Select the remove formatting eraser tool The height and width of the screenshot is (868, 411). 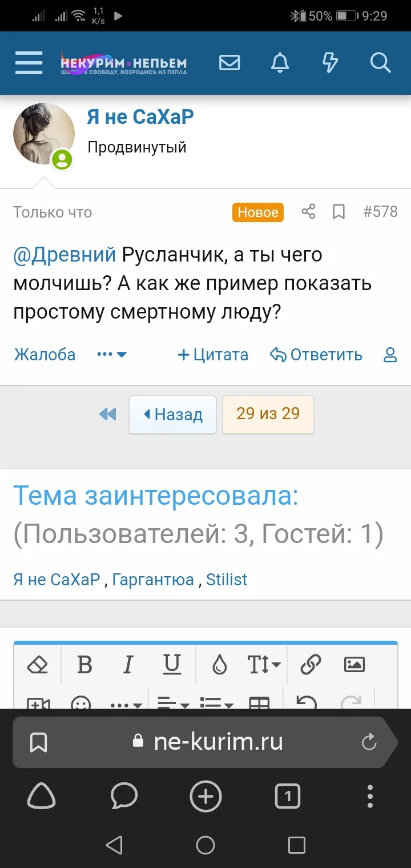coord(37,665)
